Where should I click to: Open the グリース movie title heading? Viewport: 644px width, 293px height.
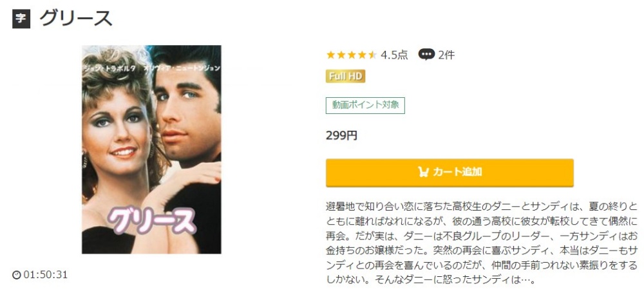(76, 19)
